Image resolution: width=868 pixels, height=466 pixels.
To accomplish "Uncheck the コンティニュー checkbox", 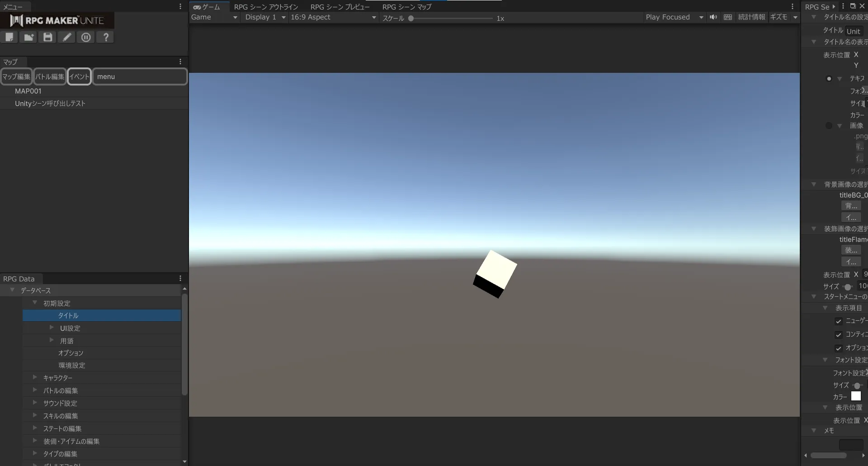I will [839, 335].
